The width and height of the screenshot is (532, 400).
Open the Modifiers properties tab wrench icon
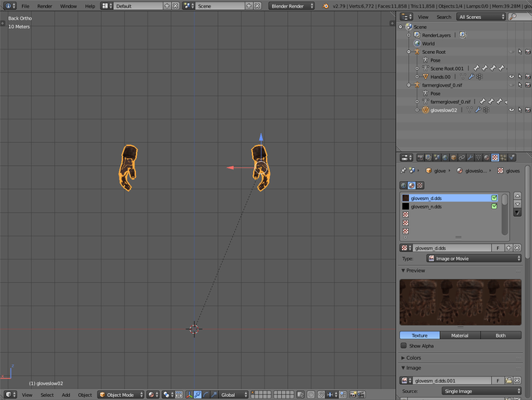tap(470, 157)
